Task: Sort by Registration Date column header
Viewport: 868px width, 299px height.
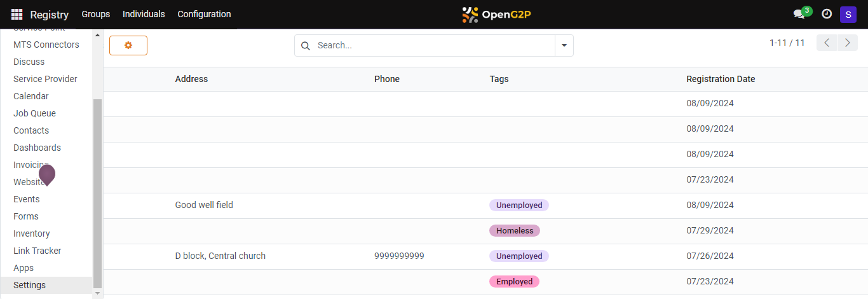Action: 721,79
